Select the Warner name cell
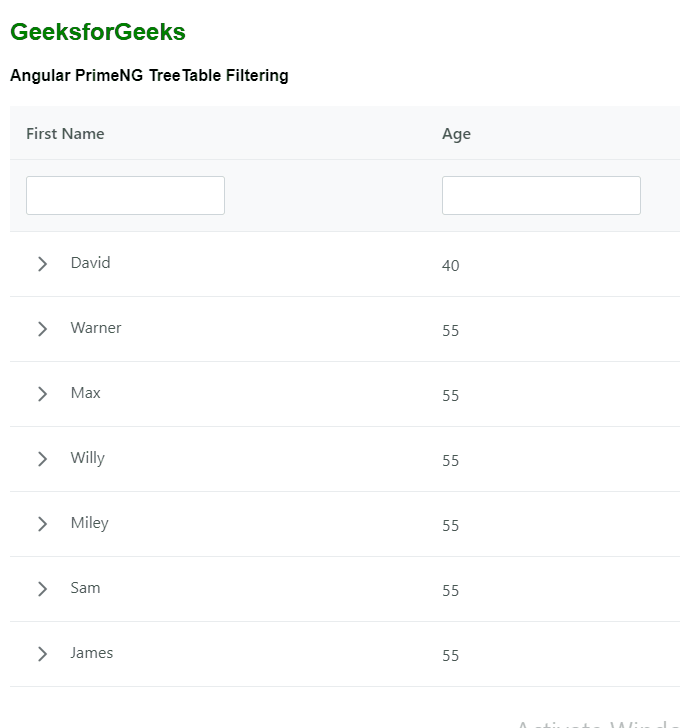 pos(96,328)
